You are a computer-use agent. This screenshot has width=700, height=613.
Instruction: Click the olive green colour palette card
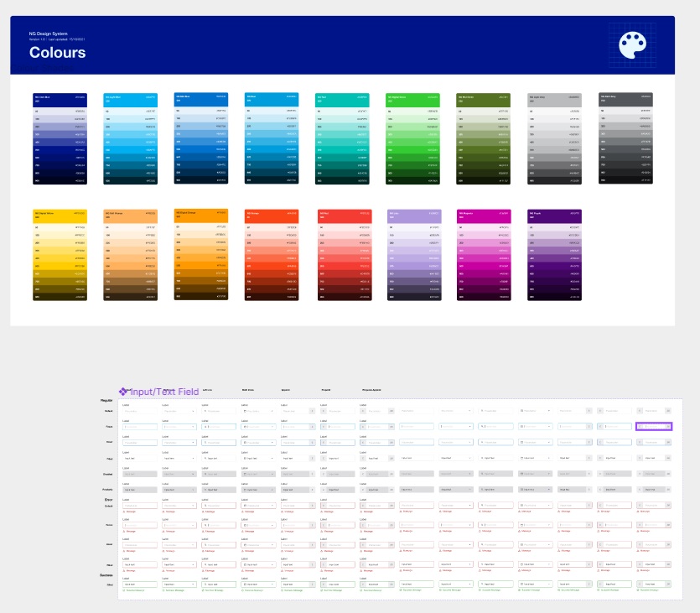pyautogui.click(x=483, y=138)
